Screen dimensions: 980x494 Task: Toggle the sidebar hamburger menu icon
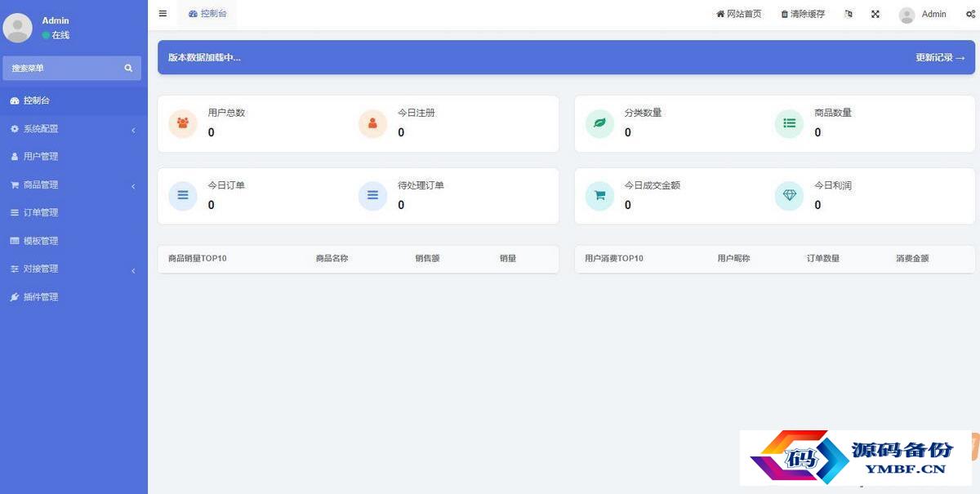tap(163, 14)
